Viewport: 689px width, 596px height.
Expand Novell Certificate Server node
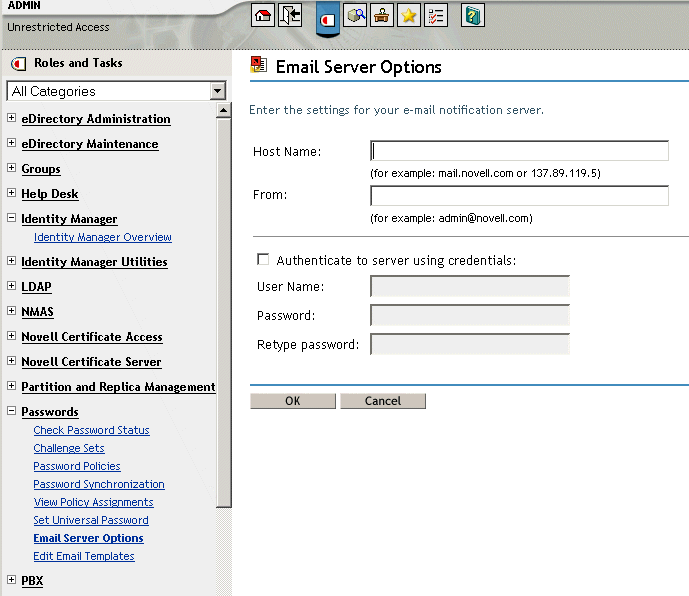11,361
